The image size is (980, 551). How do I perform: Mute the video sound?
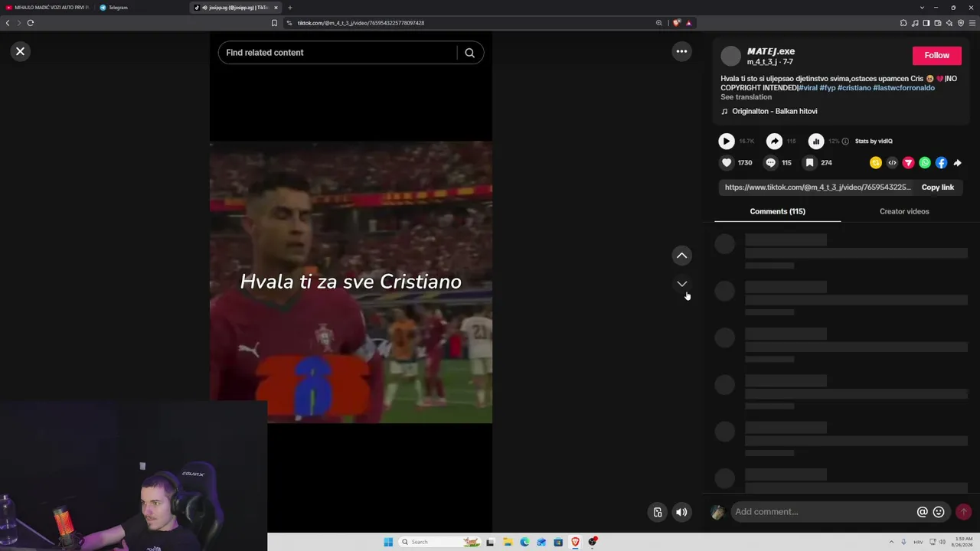681,512
